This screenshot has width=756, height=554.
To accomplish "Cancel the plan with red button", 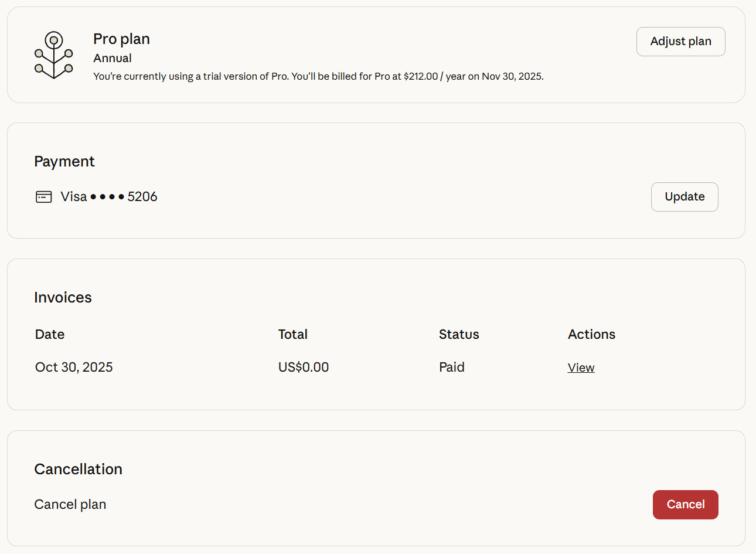I will (686, 505).
